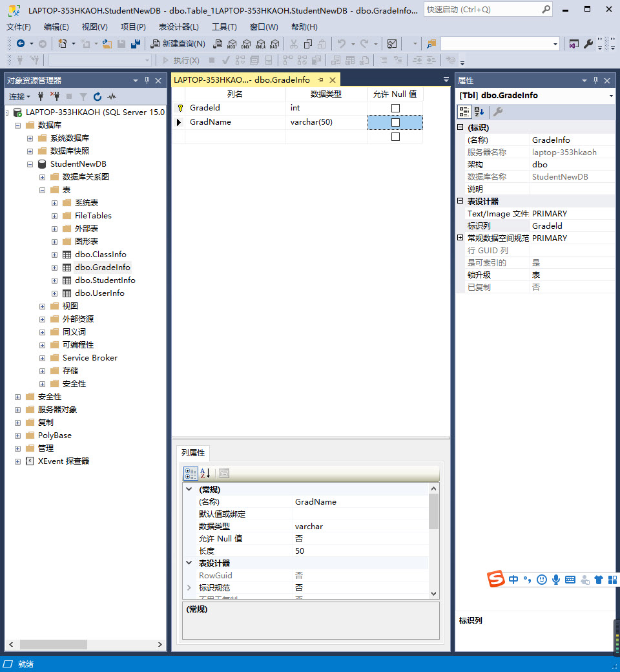Apply a filter in Object Explorer

click(83, 97)
